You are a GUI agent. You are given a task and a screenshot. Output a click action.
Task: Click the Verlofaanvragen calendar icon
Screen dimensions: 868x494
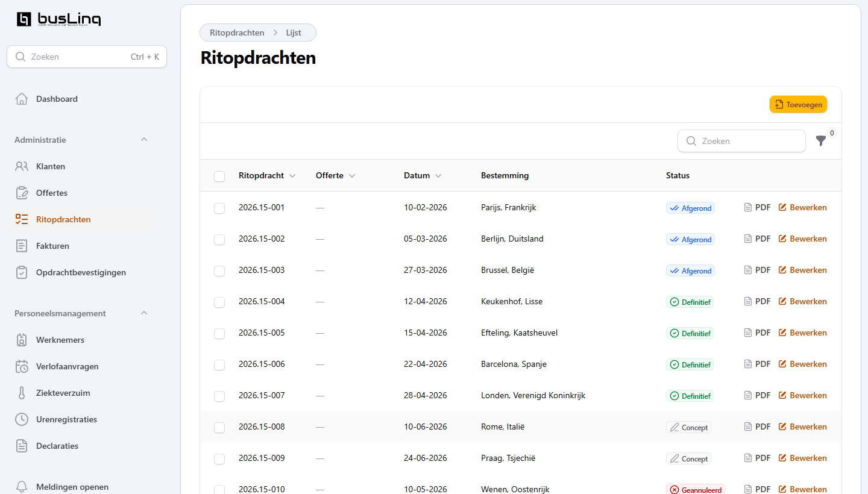click(22, 366)
